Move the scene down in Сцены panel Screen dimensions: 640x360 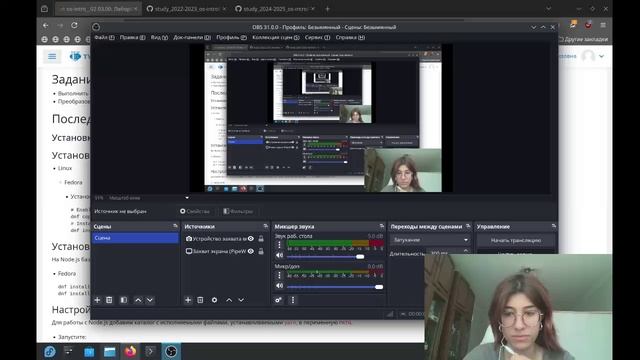pos(150,300)
